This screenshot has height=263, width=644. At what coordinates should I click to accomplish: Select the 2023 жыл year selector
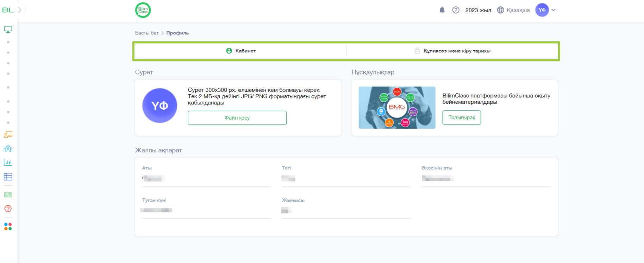(x=478, y=10)
